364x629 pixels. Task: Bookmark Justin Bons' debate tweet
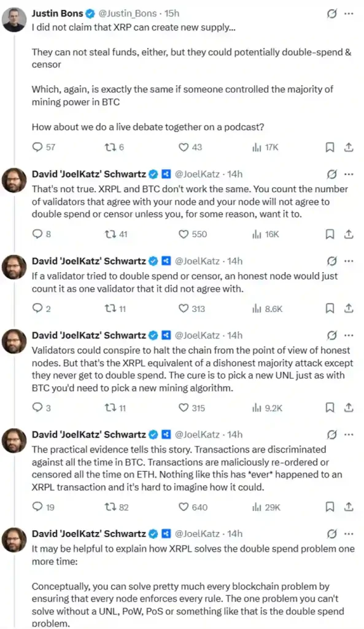click(x=330, y=147)
